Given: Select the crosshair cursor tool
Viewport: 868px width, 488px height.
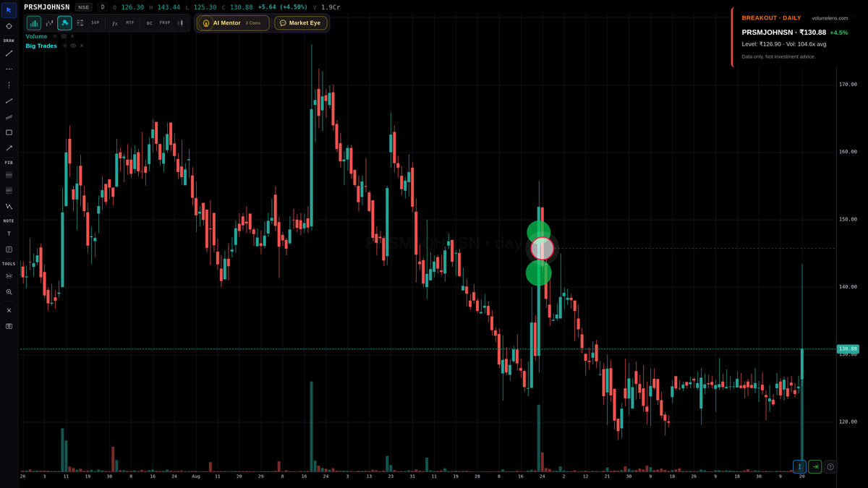Looking at the screenshot, I should pos(9,25).
